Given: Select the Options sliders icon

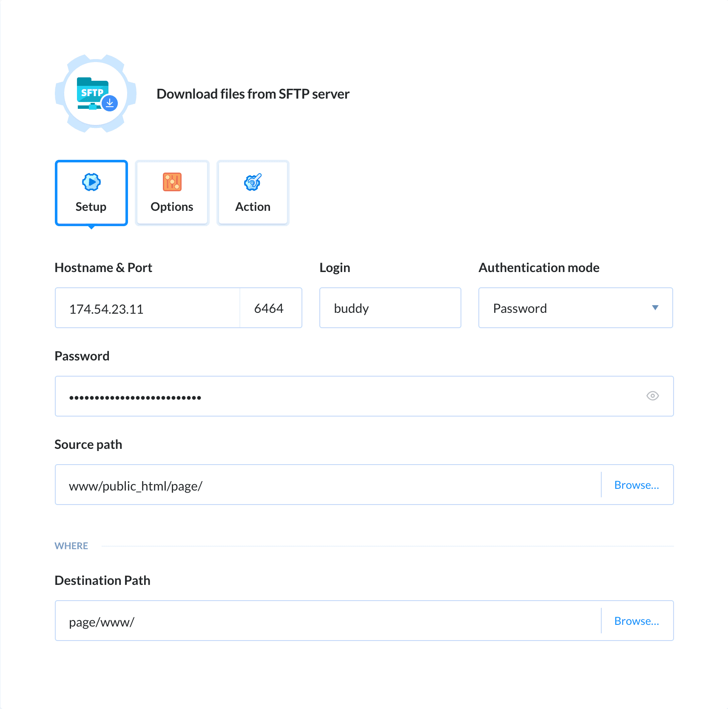Looking at the screenshot, I should [x=172, y=182].
